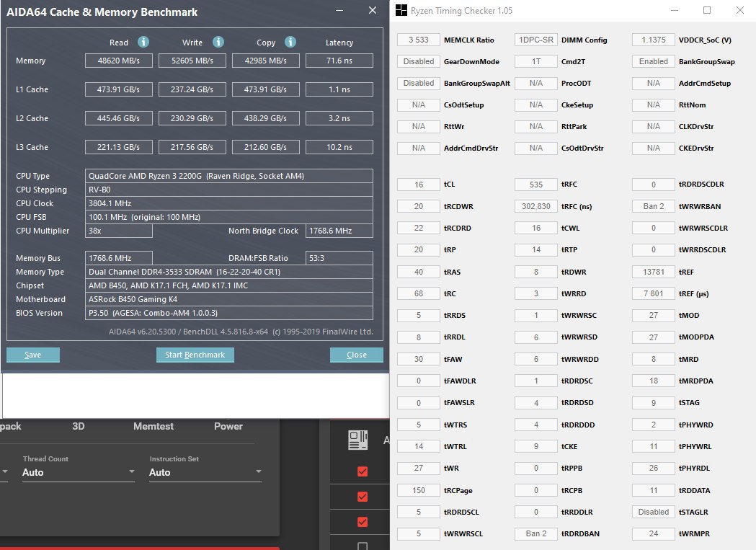This screenshot has height=550, width=756.
Task: Click the ProcODT label in Timing Checker
Action: click(x=576, y=83)
